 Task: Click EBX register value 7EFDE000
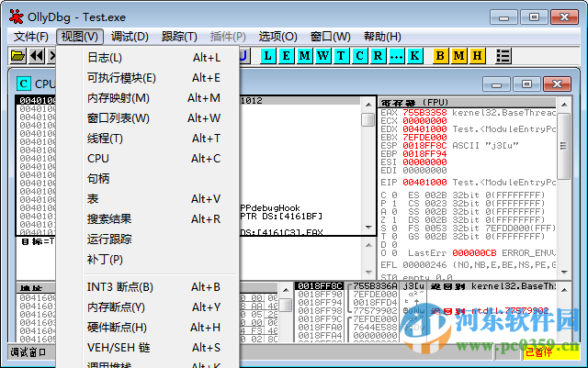click(424, 138)
